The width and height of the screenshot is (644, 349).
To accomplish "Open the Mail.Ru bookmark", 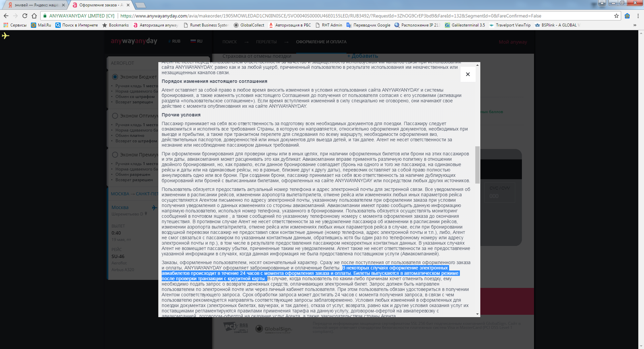I will (41, 25).
